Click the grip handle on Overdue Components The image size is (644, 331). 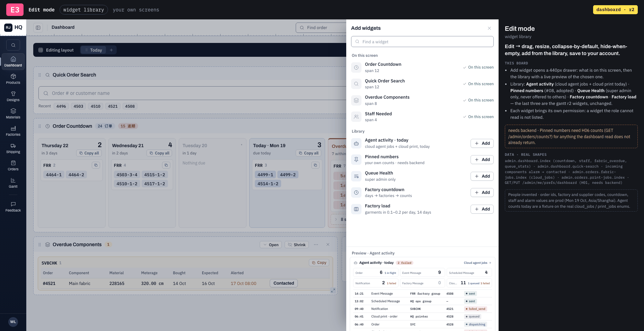point(39,244)
